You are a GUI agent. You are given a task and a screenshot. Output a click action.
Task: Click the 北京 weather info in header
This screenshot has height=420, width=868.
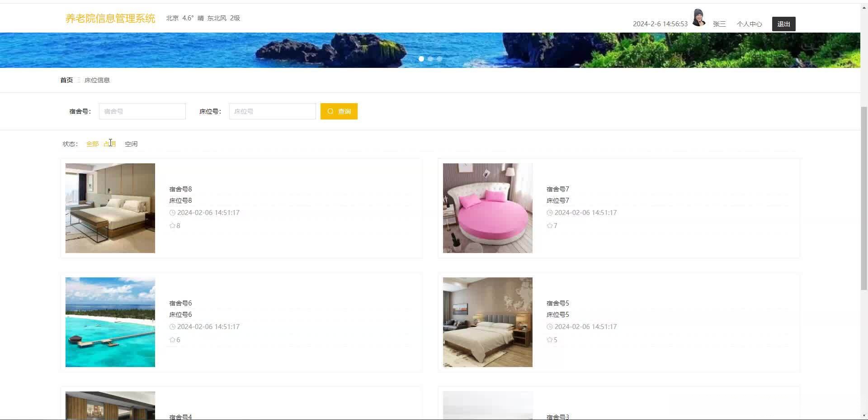coord(203,18)
